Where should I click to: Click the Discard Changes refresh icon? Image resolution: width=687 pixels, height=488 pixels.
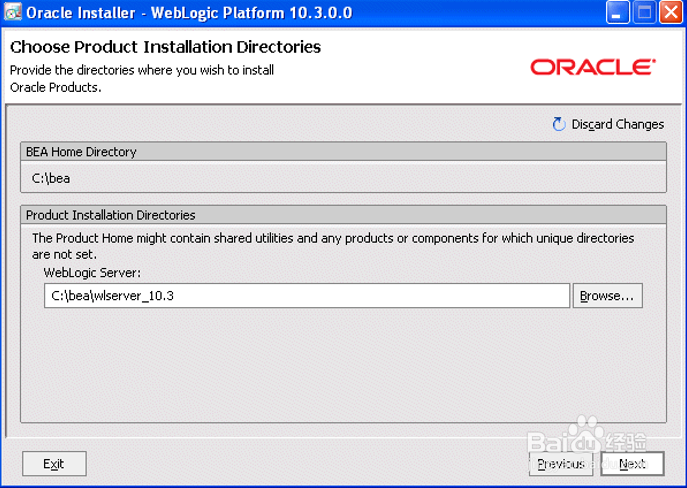click(x=559, y=124)
